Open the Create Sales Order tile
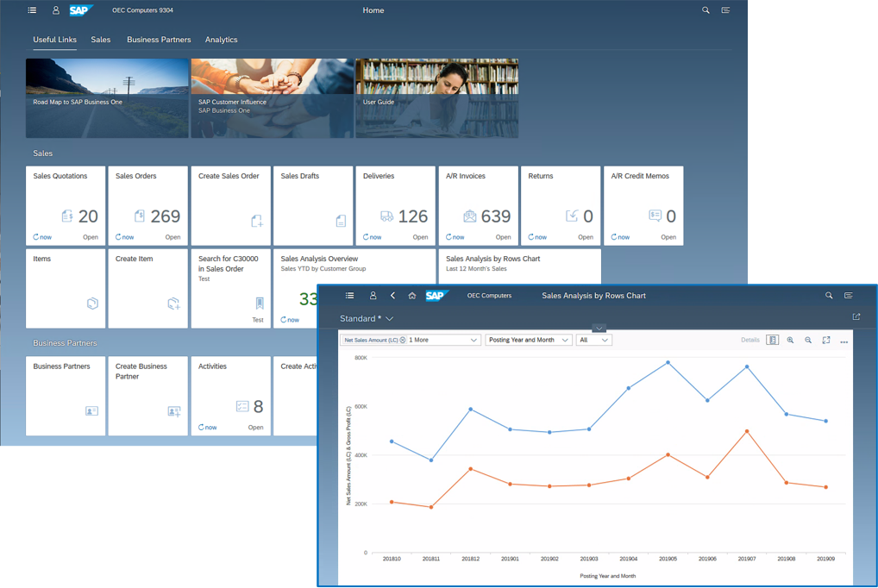The height and width of the screenshot is (588, 878). 230,205
